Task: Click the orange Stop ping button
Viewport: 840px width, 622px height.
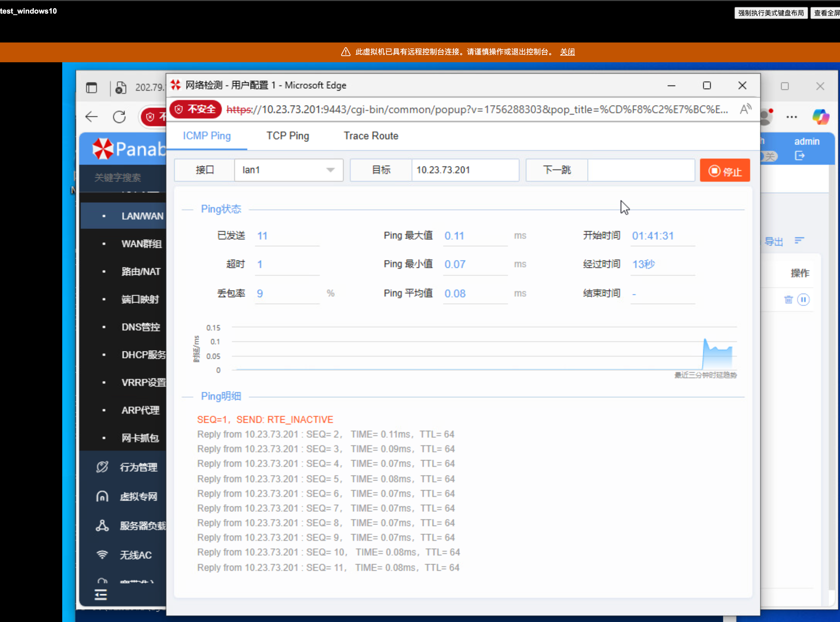Action: pyautogui.click(x=724, y=170)
